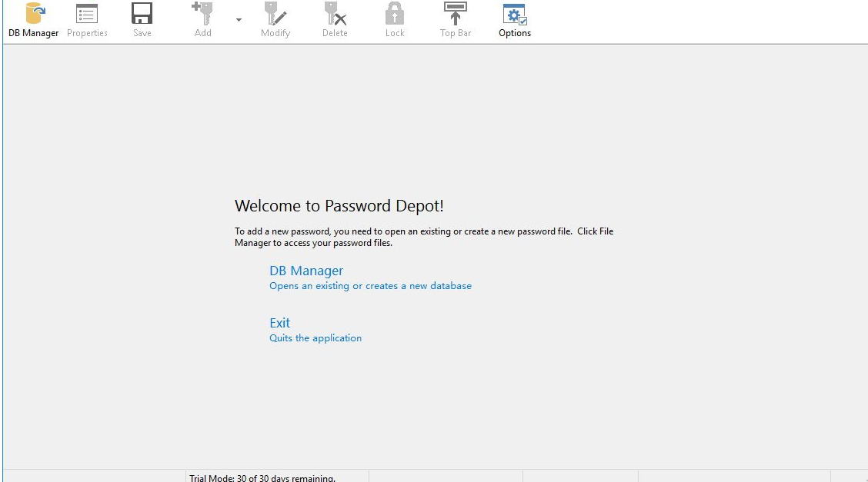Click empty status panel right of Trial Mode
The width and height of the screenshot is (868, 482).
click(445, 477)
